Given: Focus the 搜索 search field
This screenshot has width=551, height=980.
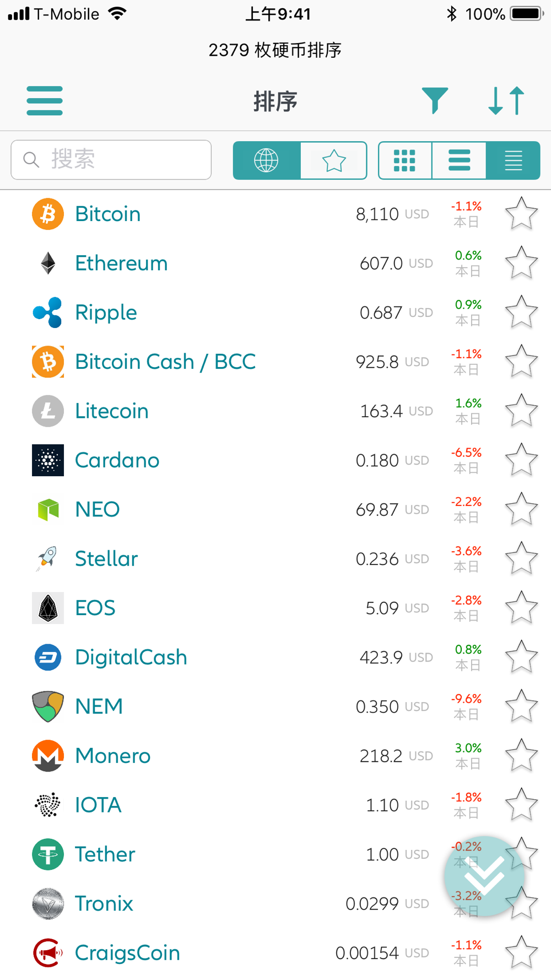Looking at the screenshot, I should [111, 160].
